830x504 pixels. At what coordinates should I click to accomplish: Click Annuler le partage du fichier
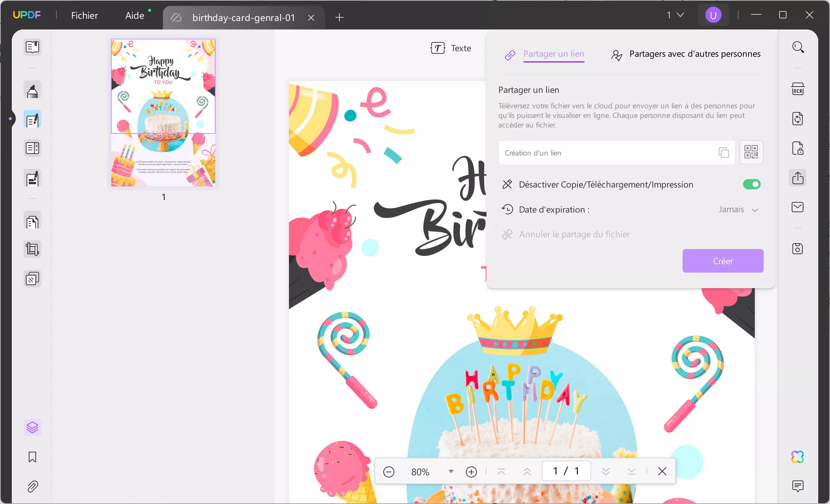click(566, 234)
